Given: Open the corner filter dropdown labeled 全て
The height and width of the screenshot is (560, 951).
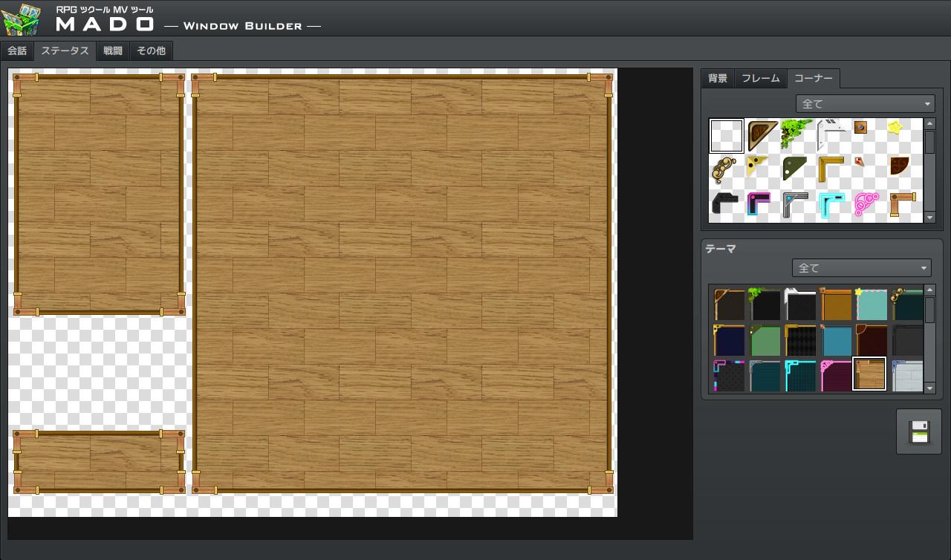Looking at the screenshot, I should coord(865,103).
